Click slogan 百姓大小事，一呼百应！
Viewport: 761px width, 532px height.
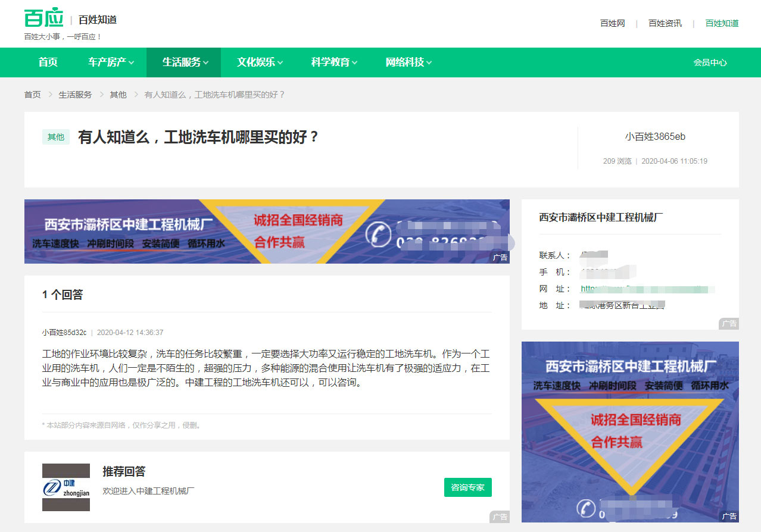click(63, 37)
